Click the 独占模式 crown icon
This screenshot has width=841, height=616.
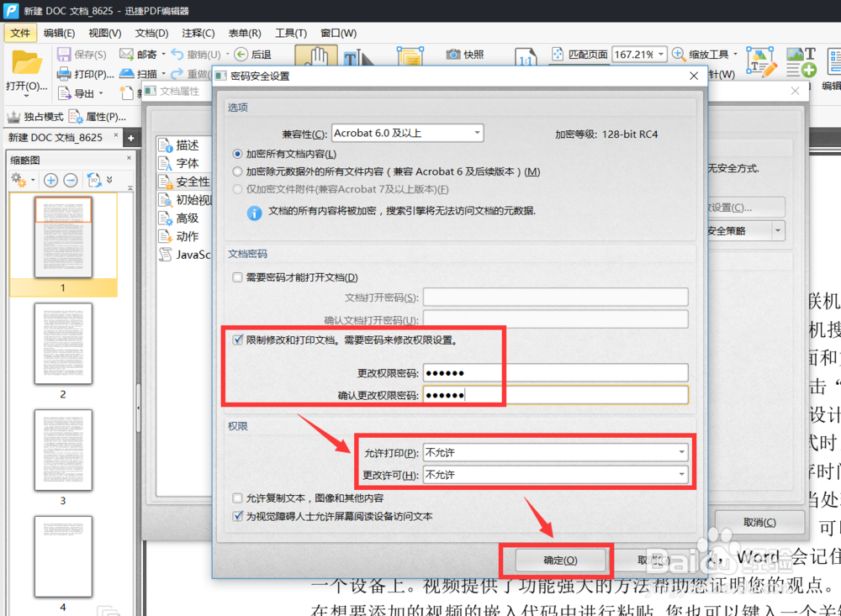click(13, 116)
